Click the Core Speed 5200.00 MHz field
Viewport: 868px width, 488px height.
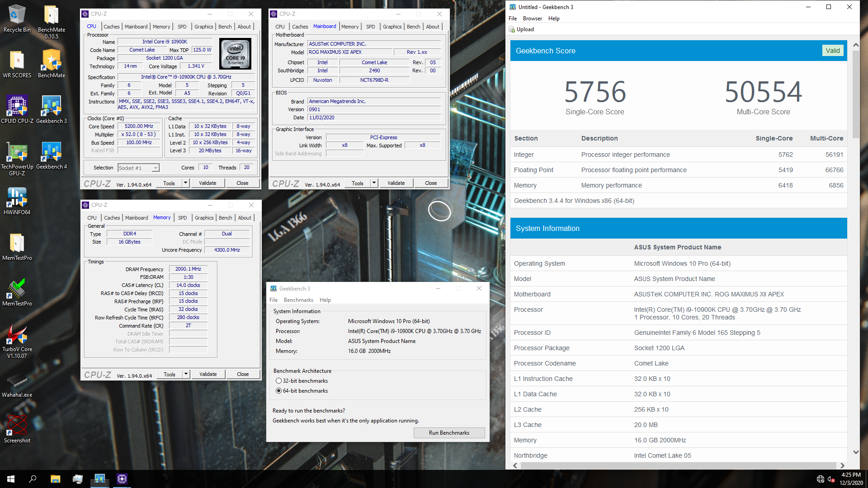click(x=139, y=127)
